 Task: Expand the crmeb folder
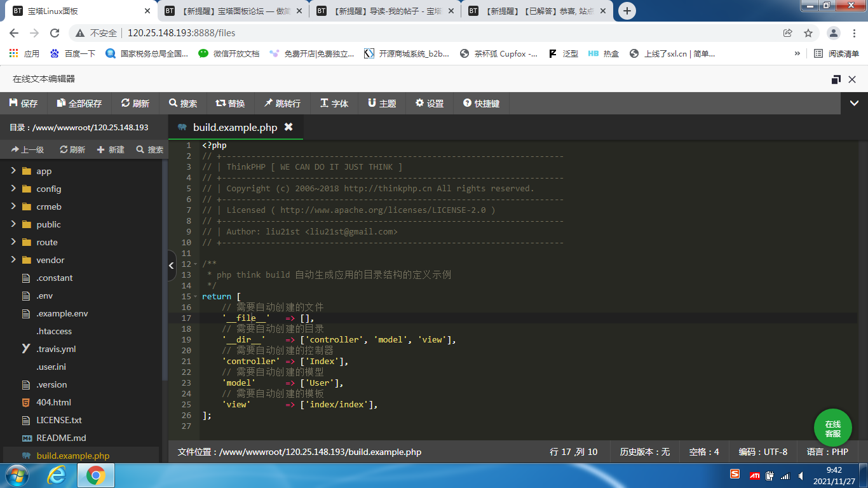click(13, 207)
